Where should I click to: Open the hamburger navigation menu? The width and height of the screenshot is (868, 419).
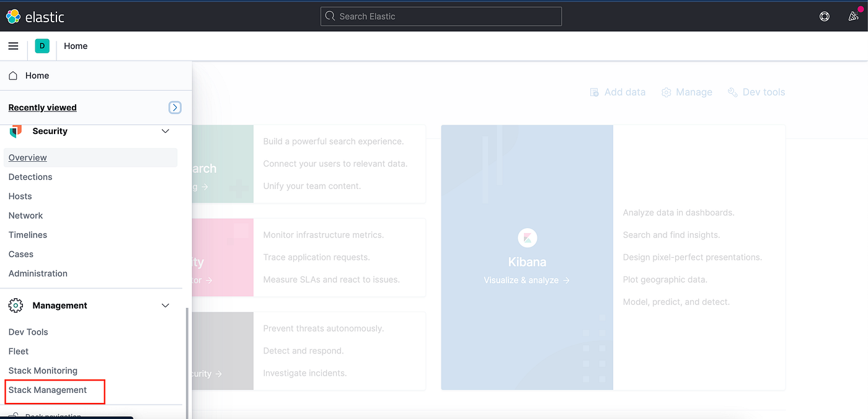(13, 46)
